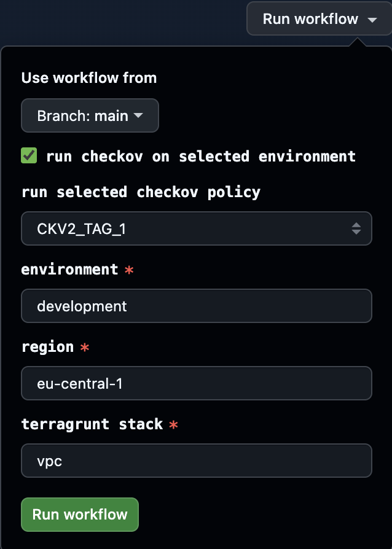This screenshot has height=549, width=392.
Task: Open the CKV2_TAG_1 policy dropdown
Action: pos(197,228)
